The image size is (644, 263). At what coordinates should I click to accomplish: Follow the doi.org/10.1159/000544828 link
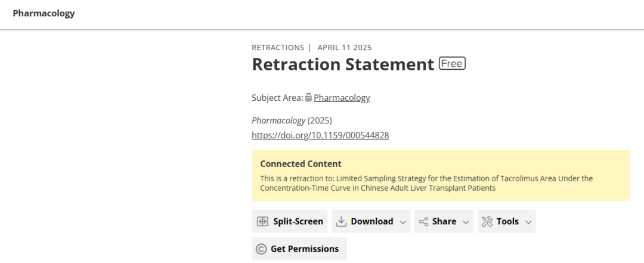pyautogui.click(x=320, y=135)
